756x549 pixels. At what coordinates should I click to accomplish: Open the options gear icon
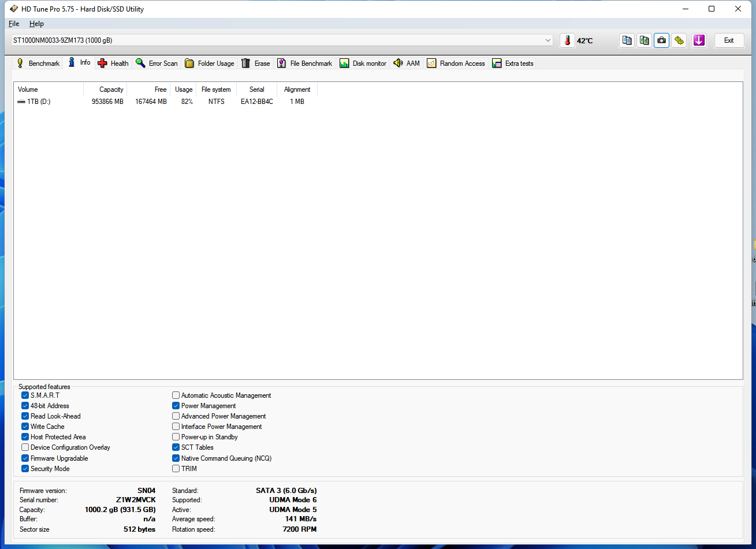click(x=679, y=40)
